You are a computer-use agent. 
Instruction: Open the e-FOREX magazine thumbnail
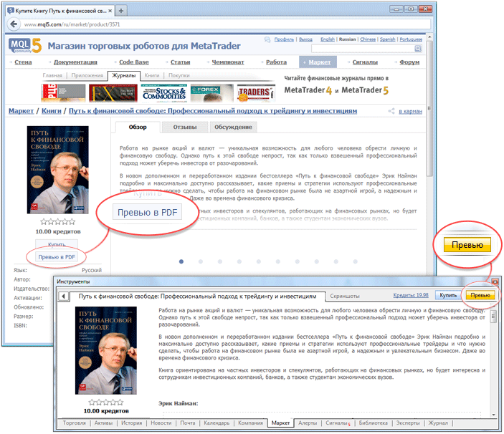pos(212,93)
